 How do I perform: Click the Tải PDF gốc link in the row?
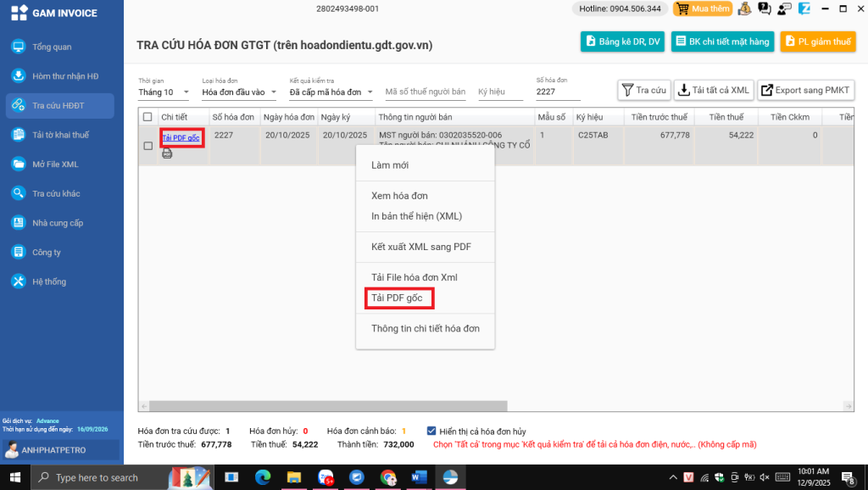point(181,137)
